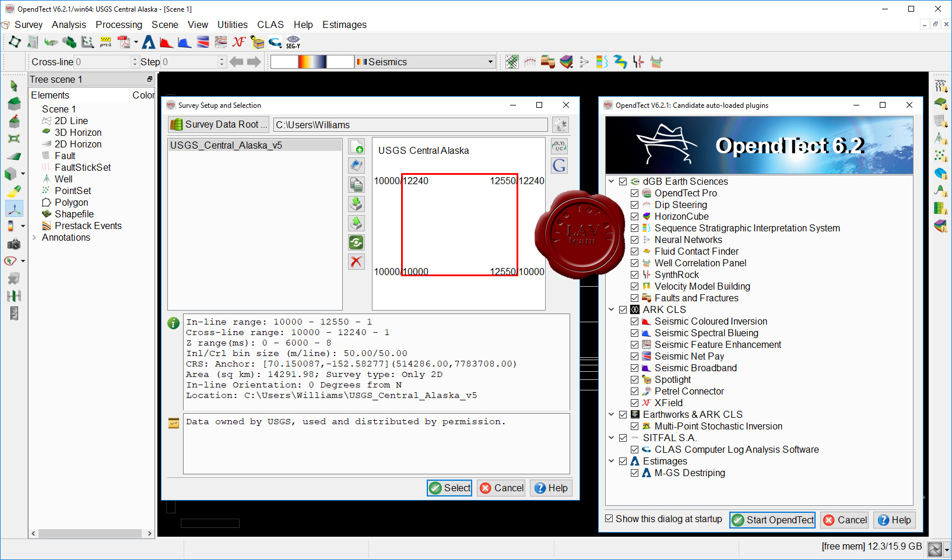Image resolution: width=952 pixels, height=560 pixels.
Task: Toggle the Neural Networks plugin checkbox
Action: click(x=635, y=240)
